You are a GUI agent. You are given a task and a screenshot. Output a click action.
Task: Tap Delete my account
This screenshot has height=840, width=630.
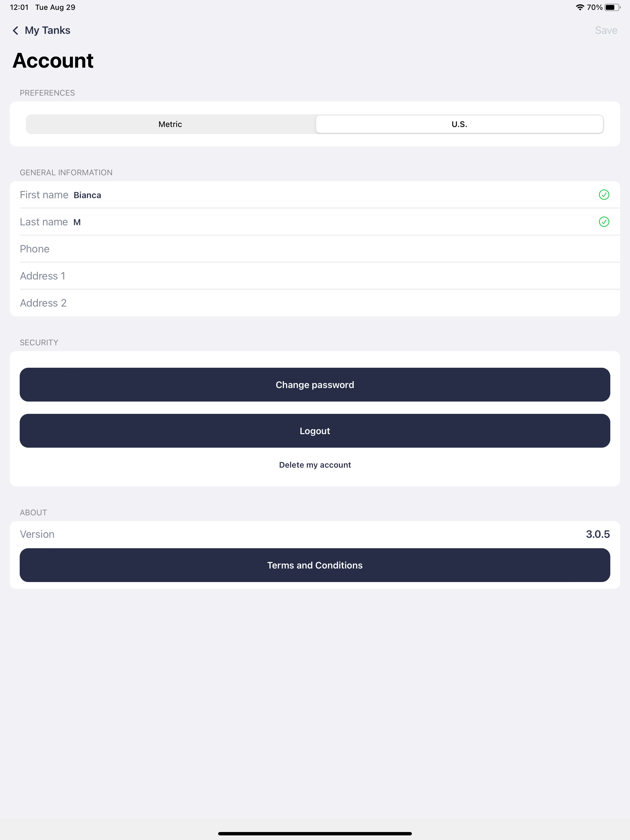click(315, 465)
